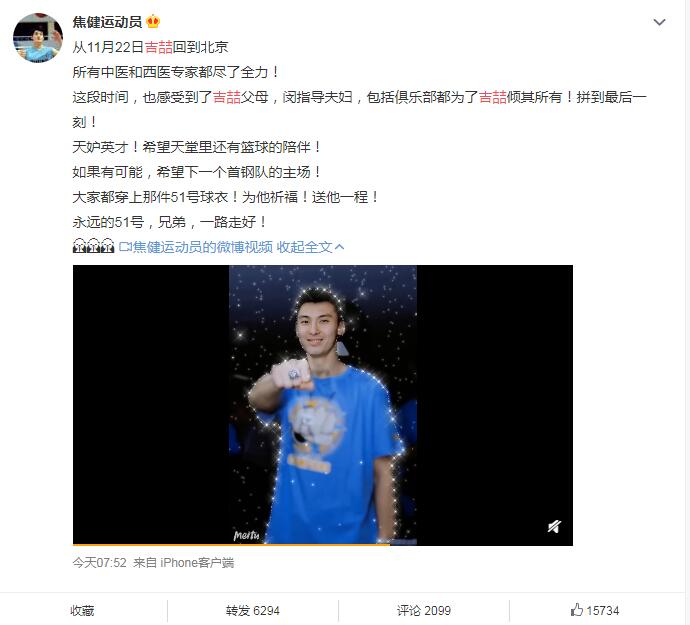
Task: Click the 吉喆 link before 父母
Action: pyautogui.click(x=227, y=97)
